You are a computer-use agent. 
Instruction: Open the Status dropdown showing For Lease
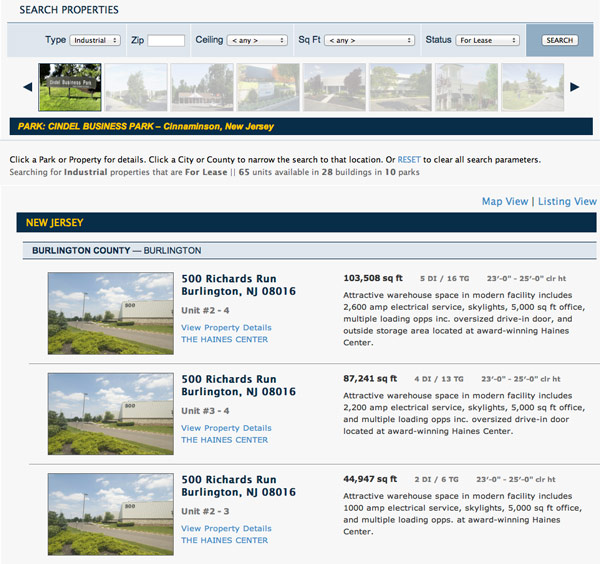tap(488, 40)
